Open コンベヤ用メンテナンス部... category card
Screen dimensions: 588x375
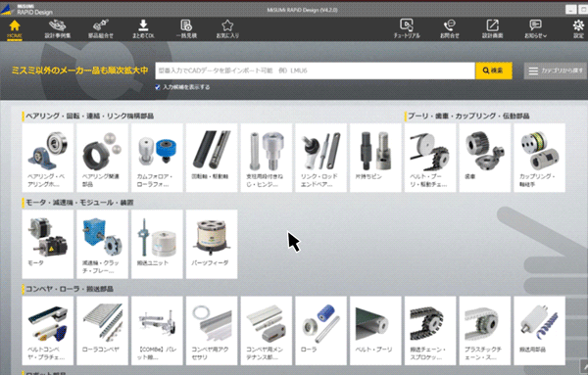(267, 331)
